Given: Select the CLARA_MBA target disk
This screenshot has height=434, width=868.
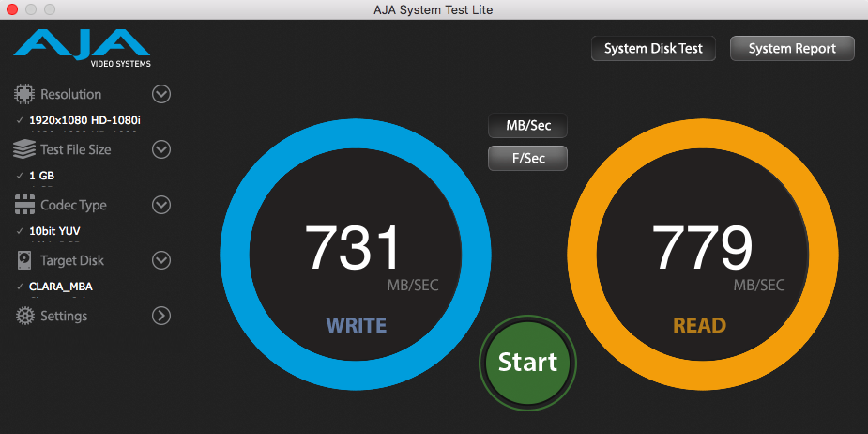Looking at the screenshot, I should coord(61,287).
